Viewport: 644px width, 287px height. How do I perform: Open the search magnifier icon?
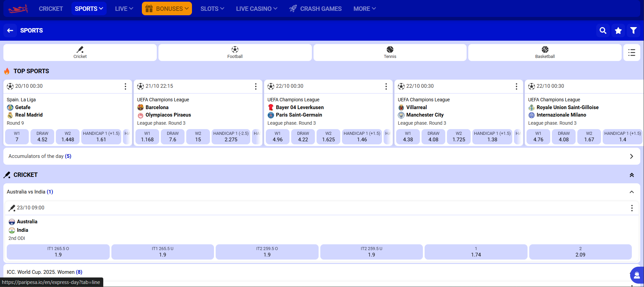click(x=603, y=30)
